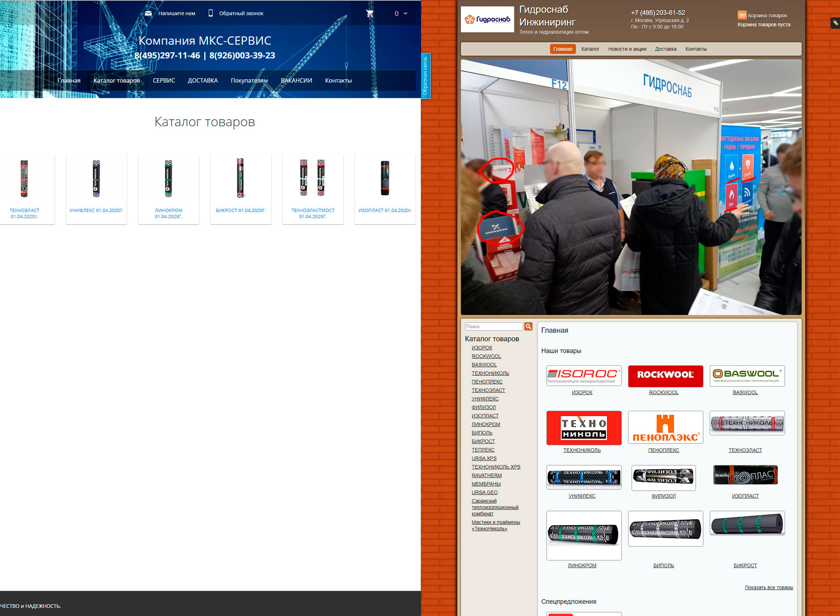Select the УНИФЛЕКС 01.04.2020г. product card
The width and height of the screenshot is (840, 616).
tap(96, 189)
